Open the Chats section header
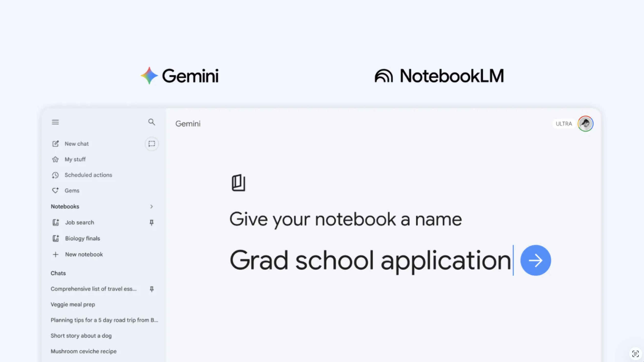The height and width of the screenshot is (362, 644). [58, 273]
